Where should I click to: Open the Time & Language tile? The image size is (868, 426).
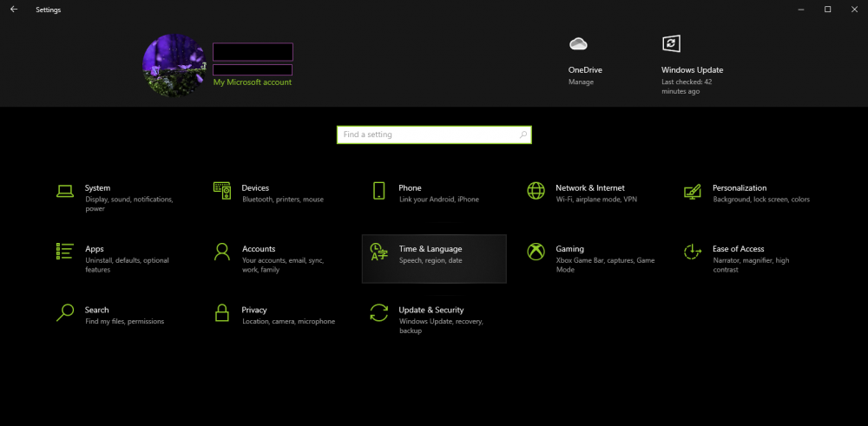pos(434,259)
